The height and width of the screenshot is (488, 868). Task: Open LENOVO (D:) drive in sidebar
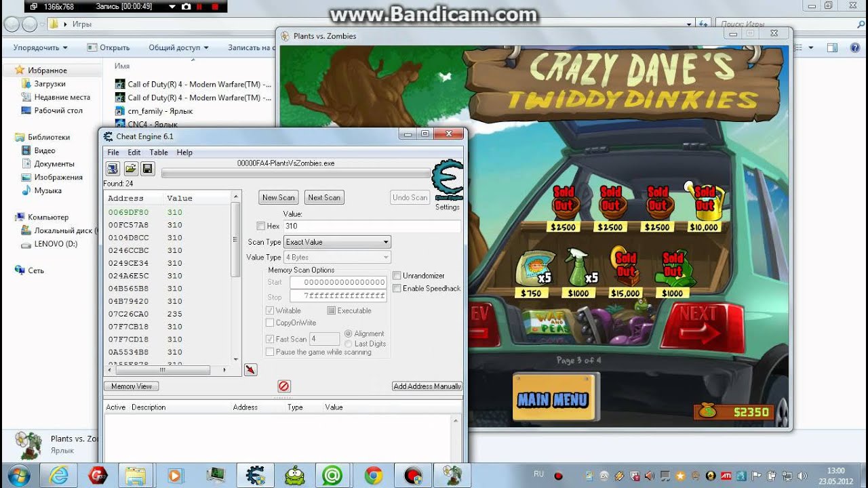pos(49,244)
